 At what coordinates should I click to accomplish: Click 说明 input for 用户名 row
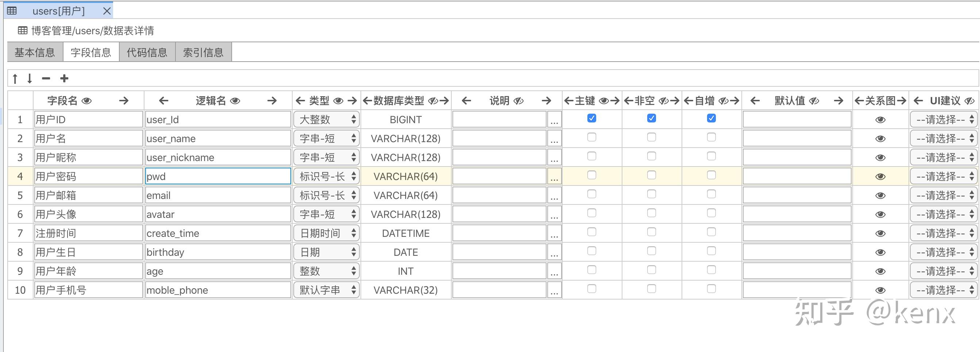(499, 139)
